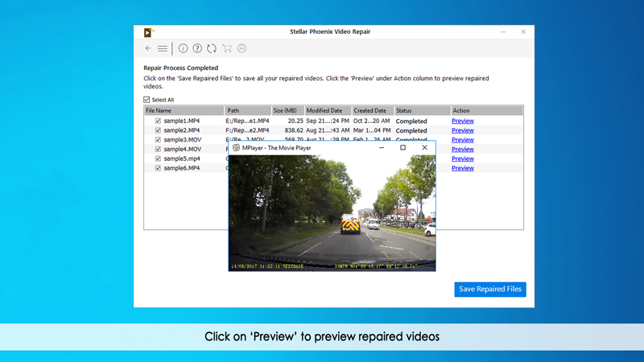Select the sample1.MP4 file name
The height and width of the screenshot is (362, 644).
[x=182, y=121]
